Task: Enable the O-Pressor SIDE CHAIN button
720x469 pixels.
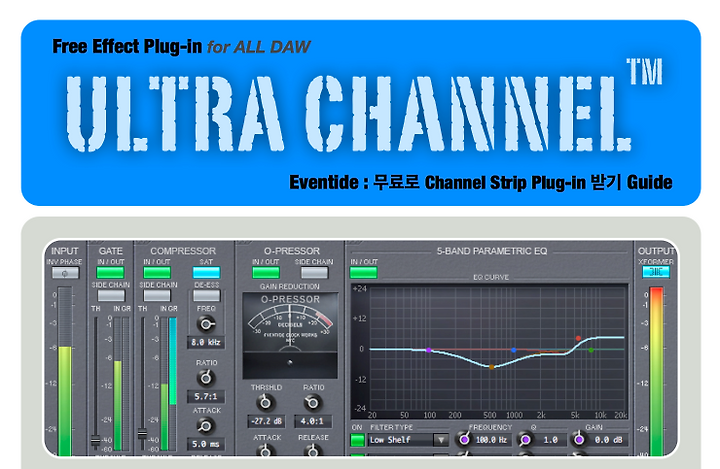Action: coord(314,273)
